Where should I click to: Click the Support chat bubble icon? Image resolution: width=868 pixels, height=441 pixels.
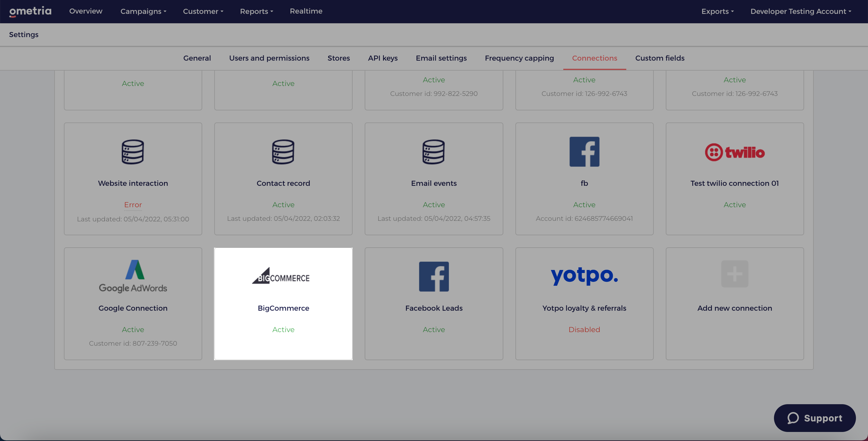tap(793, 418)
